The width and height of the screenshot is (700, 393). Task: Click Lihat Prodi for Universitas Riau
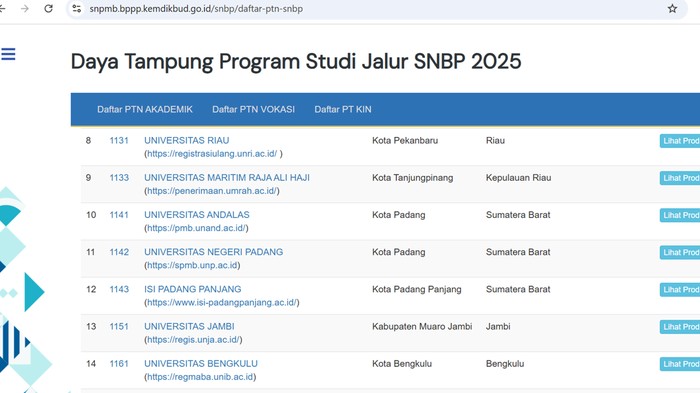680,141
